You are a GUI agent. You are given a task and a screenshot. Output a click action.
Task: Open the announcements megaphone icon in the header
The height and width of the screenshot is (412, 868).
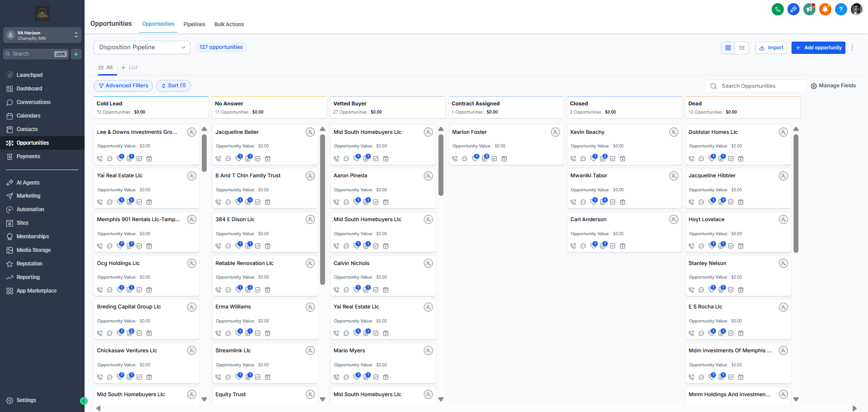[x=809, y=9]
